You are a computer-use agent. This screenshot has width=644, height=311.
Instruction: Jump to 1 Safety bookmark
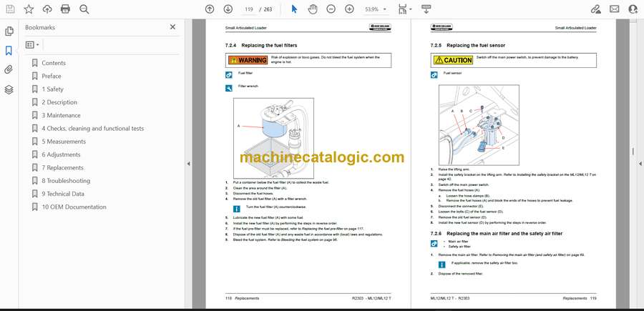[x=52, y=89]
